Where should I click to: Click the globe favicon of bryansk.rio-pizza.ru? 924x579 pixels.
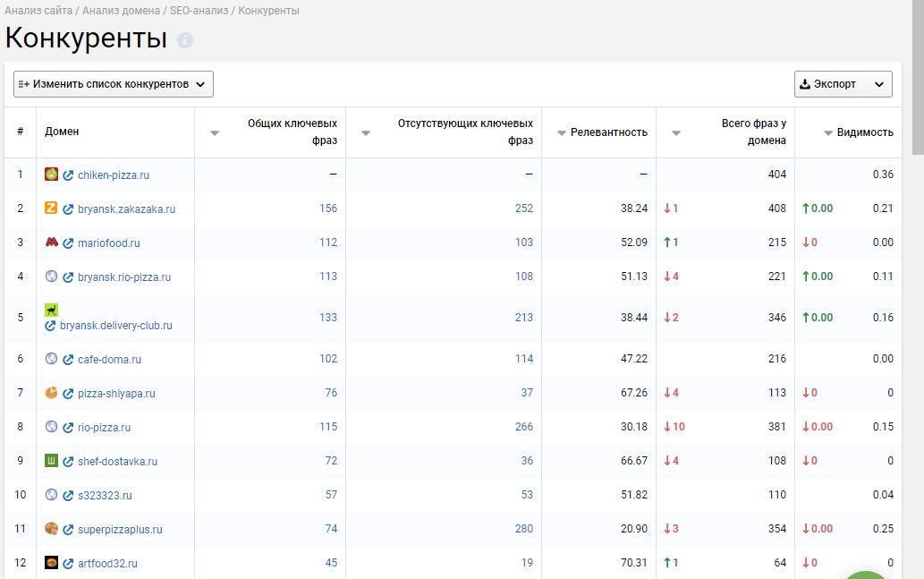coord(51,276)
